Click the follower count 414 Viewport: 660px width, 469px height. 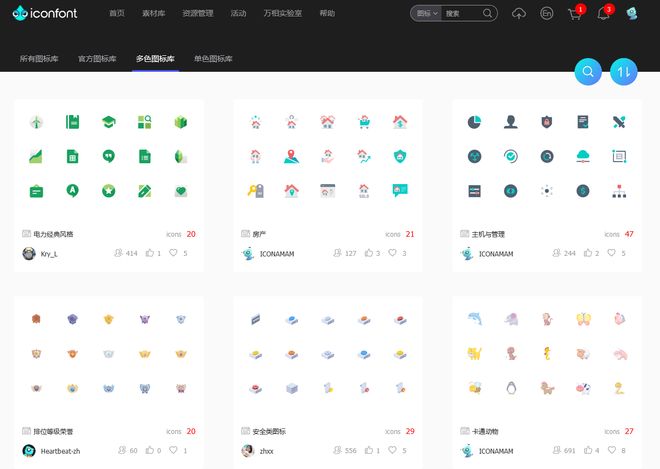point(131,253)
